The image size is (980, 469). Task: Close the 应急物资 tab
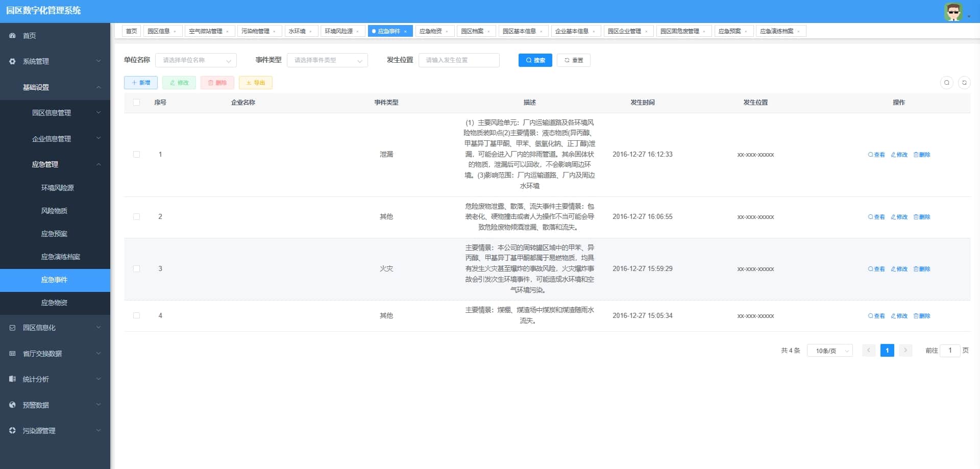[447, 31]
